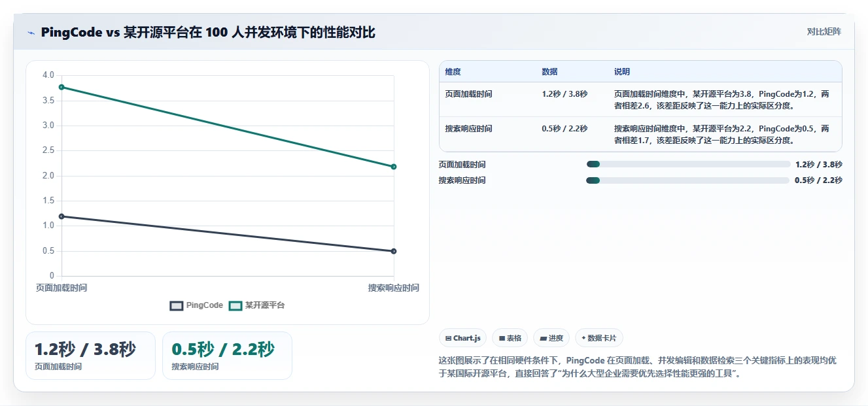Click the 0.5秒 / 2.2秒 value beside progress bar
The height and width of the screenshot is (406, 868).
(x=818, y=180)
